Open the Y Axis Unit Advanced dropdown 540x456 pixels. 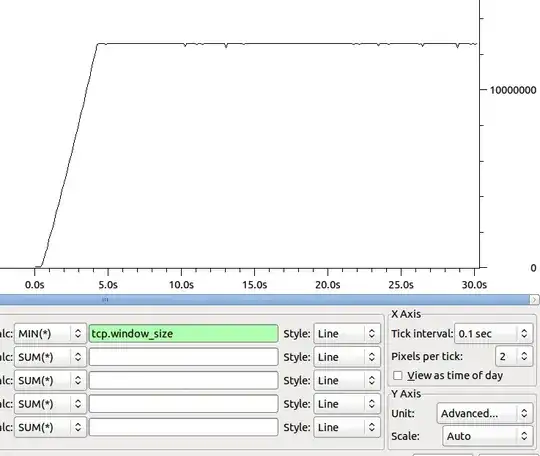[485, 413]
